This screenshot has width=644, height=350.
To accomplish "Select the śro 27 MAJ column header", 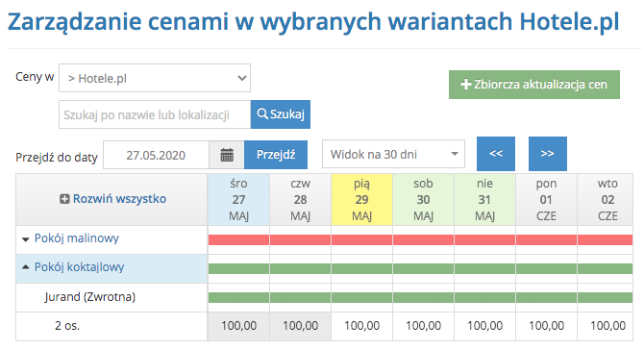I will click(238, 200).
